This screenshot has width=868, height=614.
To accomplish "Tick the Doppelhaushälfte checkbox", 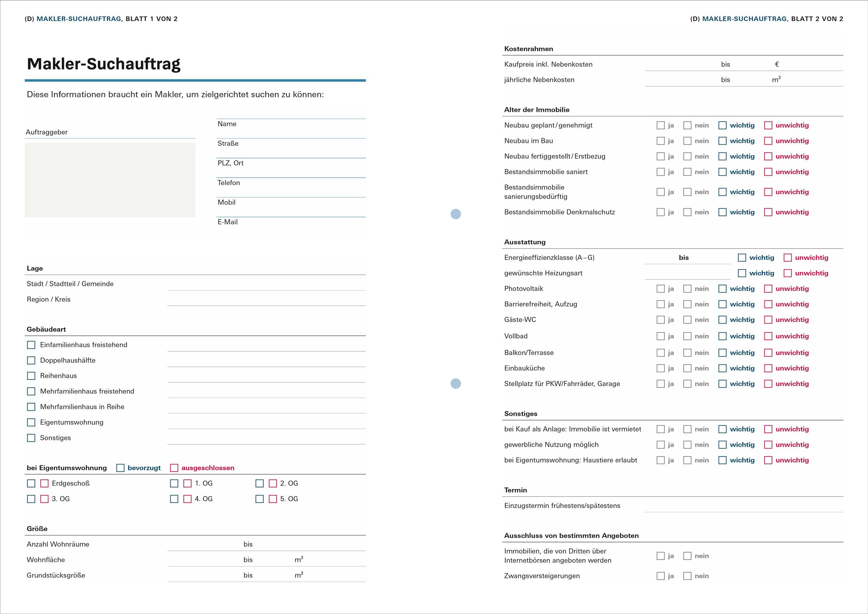I will [x=31, y=360].
